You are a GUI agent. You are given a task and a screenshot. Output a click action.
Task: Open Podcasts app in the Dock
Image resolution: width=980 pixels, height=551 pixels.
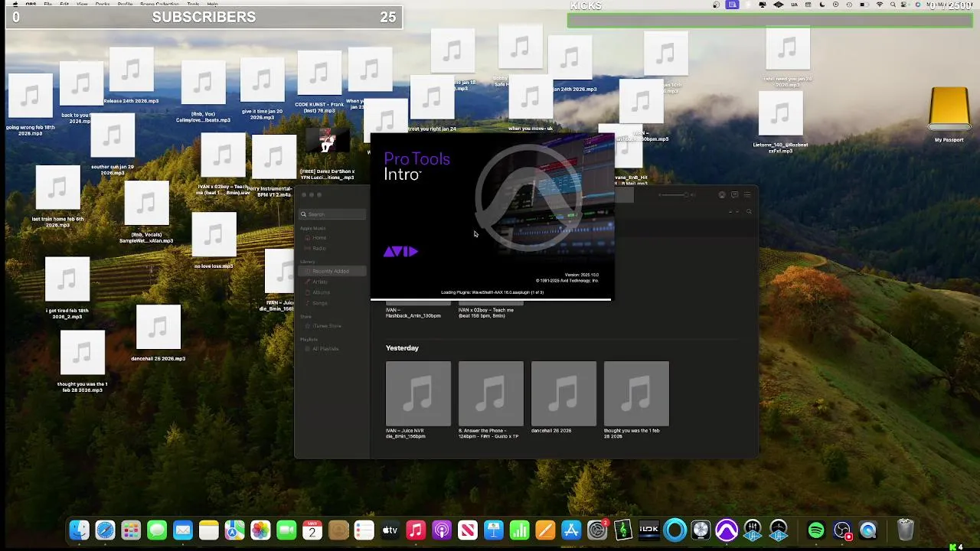tap(442, 530)
